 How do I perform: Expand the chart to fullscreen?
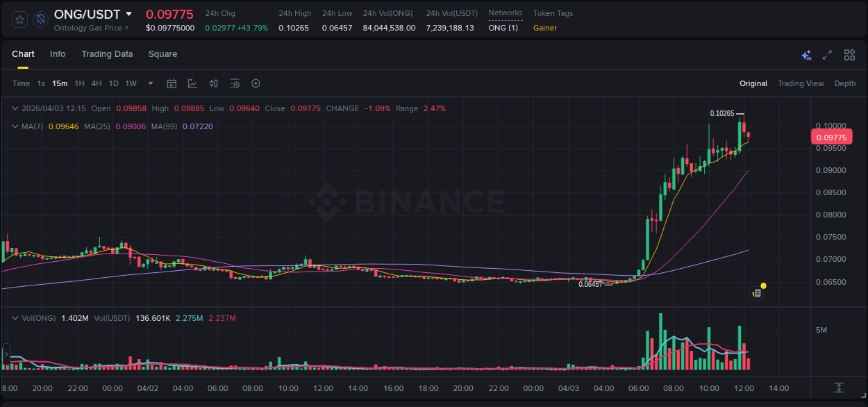[x=827, y=54]
